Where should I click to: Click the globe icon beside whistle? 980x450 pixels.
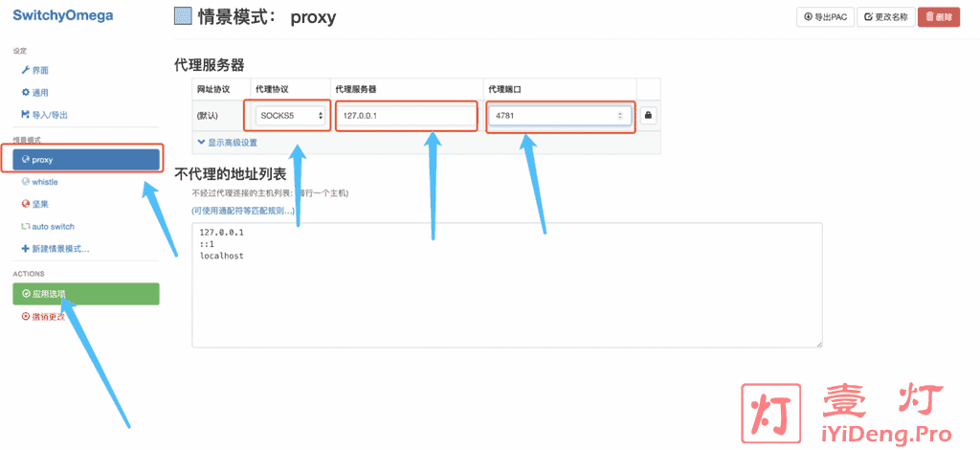click(26, 182)
